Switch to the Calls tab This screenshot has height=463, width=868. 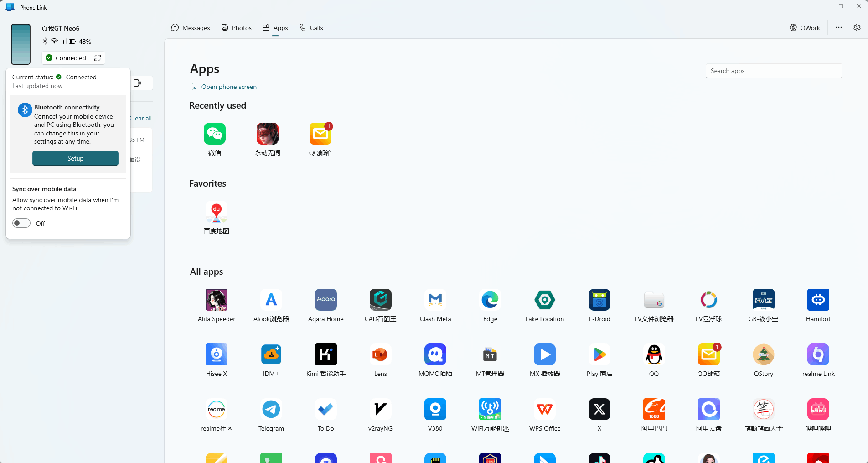pos(311,28)
